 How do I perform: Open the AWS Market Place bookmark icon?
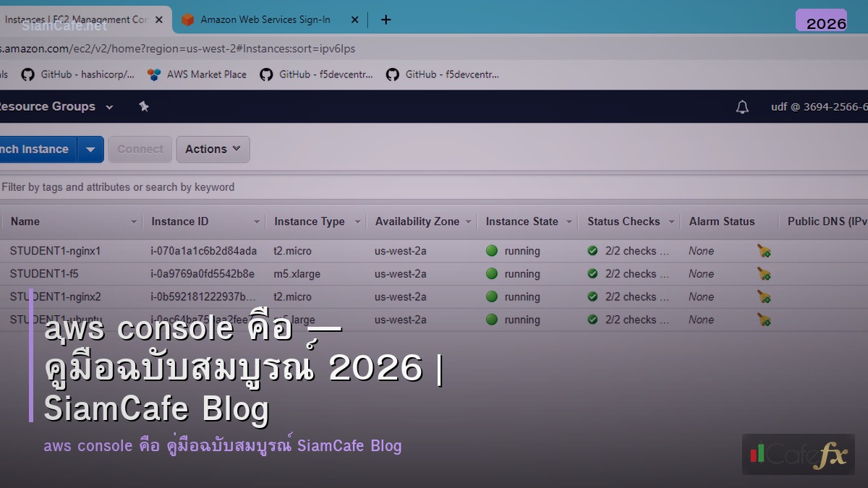coord(153,74)
